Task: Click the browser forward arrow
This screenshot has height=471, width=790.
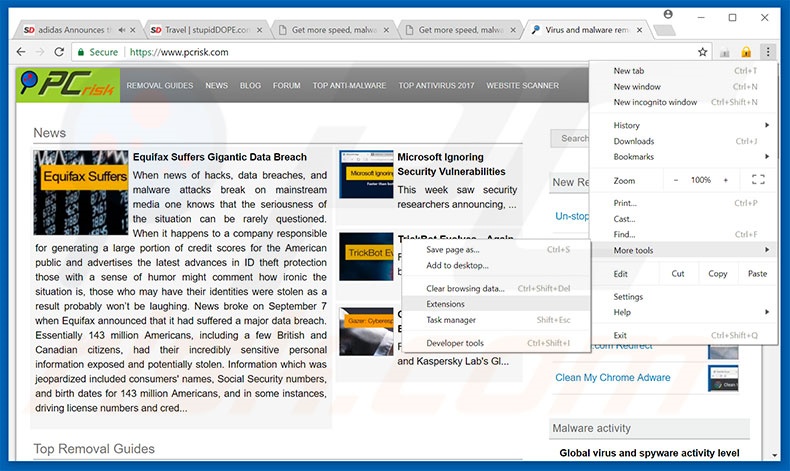Action: (x=40, y=52)
